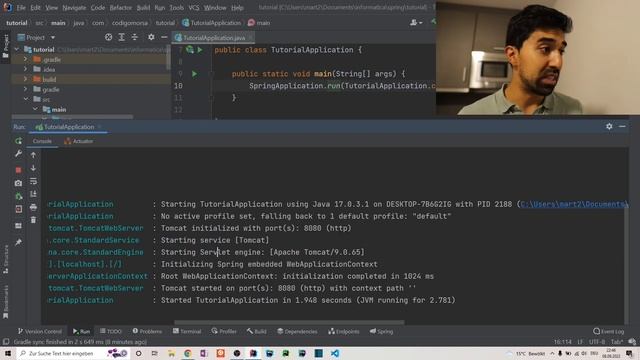
Task: Toggle soft-wrap in console
Action: click(x=33, y=181)
